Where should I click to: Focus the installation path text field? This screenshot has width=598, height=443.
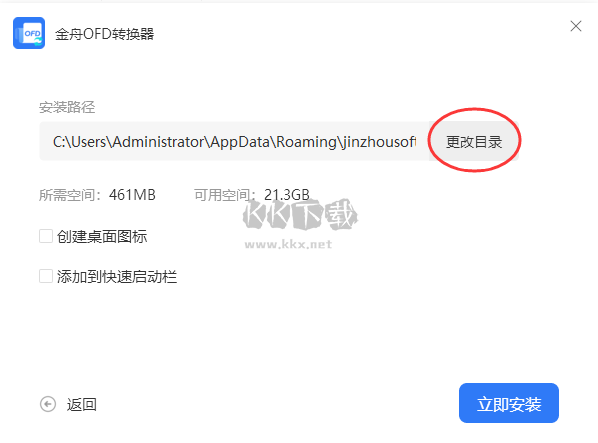click(234, 142)
